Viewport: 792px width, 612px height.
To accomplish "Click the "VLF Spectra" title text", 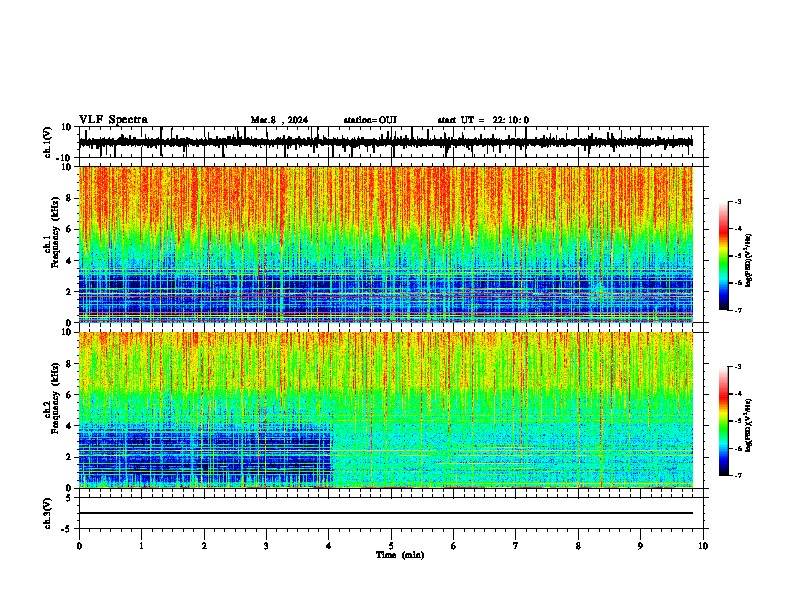I will point(113,120).
